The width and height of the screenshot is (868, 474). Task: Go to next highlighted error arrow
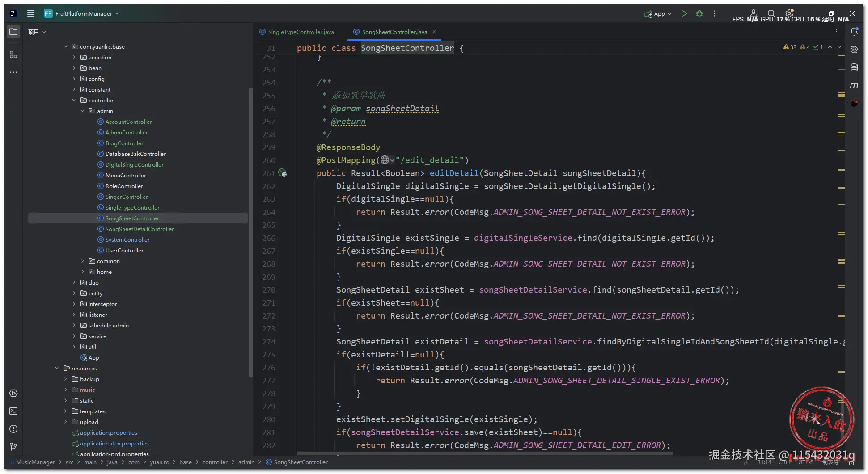coord(839,47)
